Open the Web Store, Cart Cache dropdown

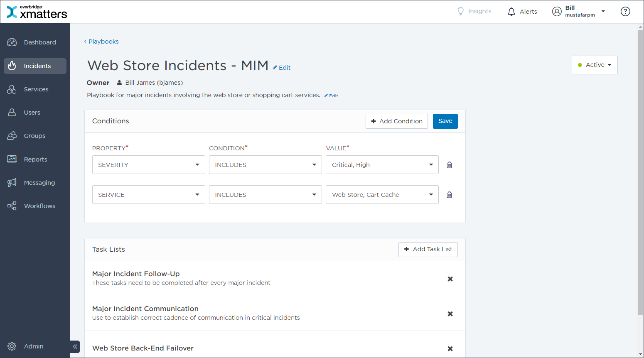(382, 195)
